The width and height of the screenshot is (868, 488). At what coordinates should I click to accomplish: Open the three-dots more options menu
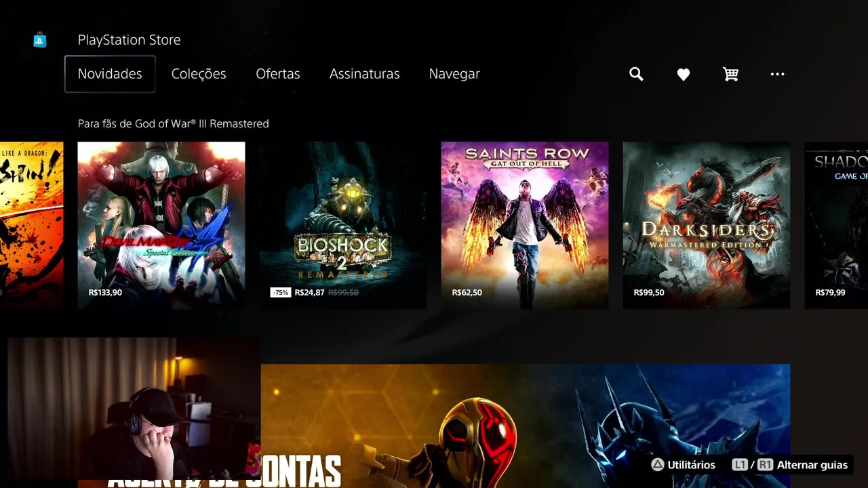pos(778,74)
